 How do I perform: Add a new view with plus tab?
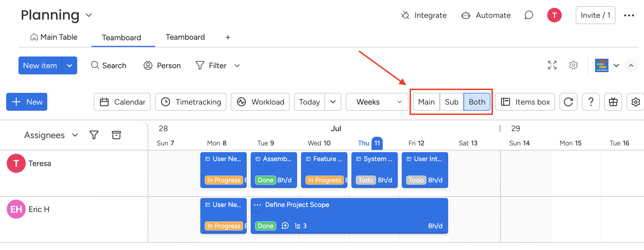pyautogui.click(x=228, y=37)
